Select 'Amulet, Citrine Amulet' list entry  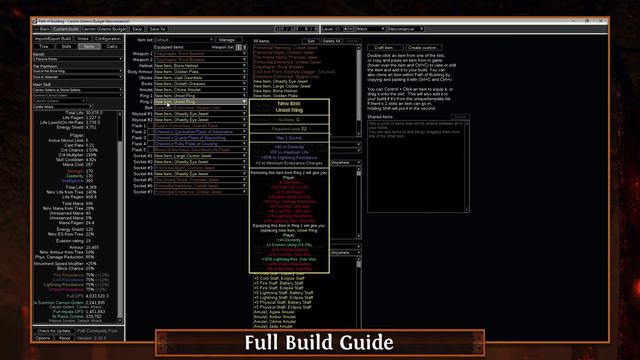(275, 322)
